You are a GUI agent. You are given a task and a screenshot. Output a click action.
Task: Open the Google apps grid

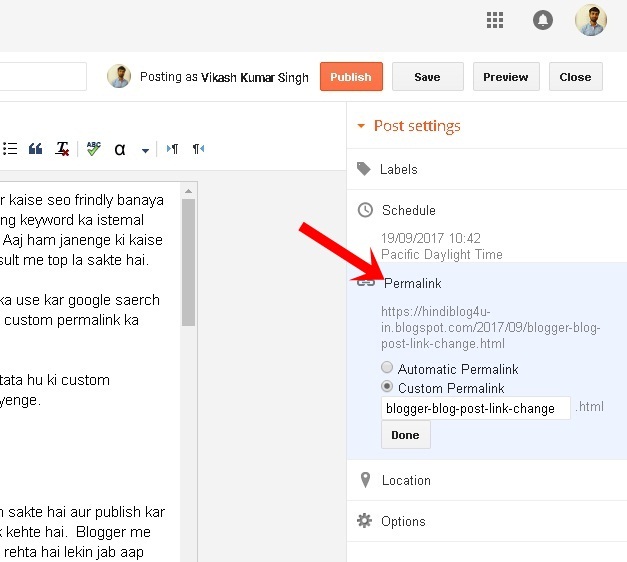495,20
